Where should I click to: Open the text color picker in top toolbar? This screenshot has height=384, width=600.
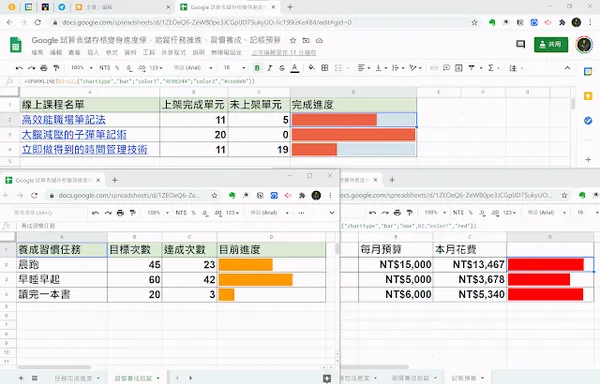[x=295, y=68]
